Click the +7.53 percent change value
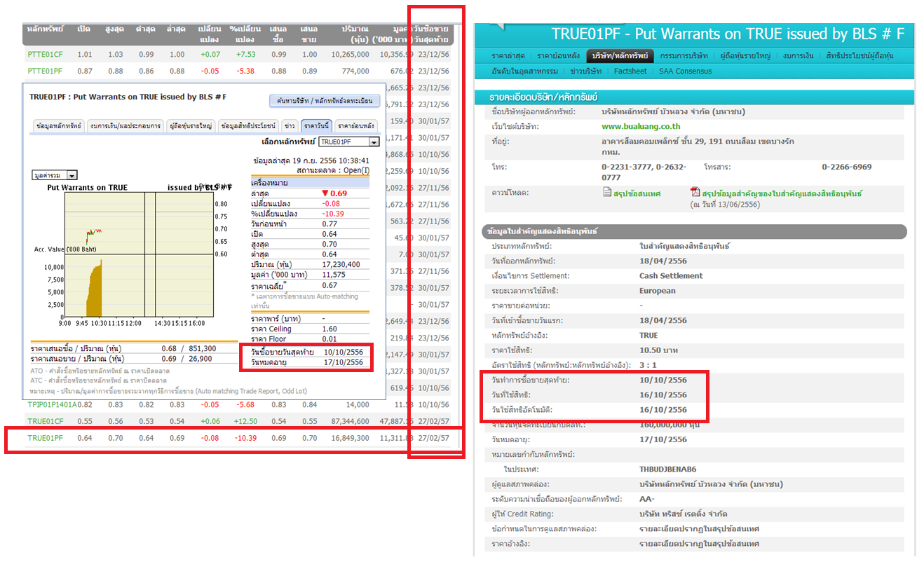924x569 pixels. coord(245,55)
